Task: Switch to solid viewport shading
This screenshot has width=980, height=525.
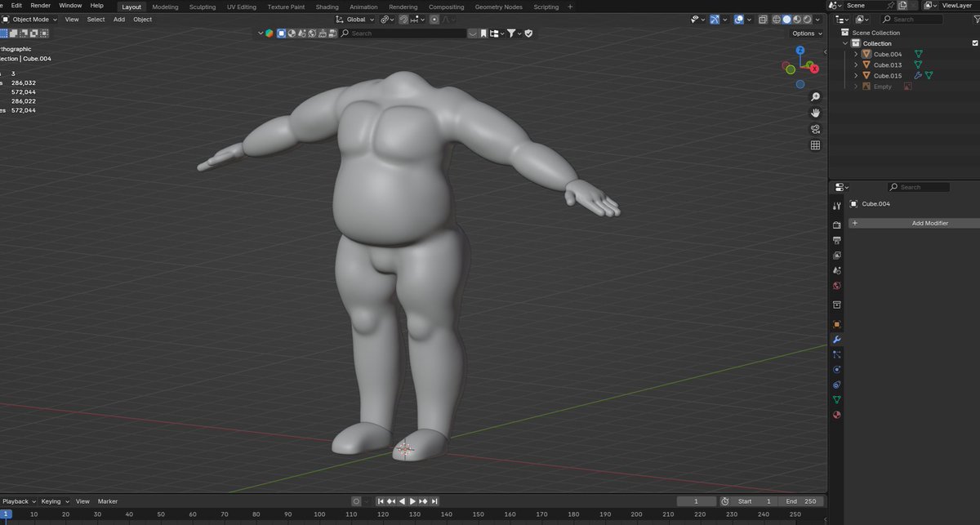Action: tap(787, 20)
